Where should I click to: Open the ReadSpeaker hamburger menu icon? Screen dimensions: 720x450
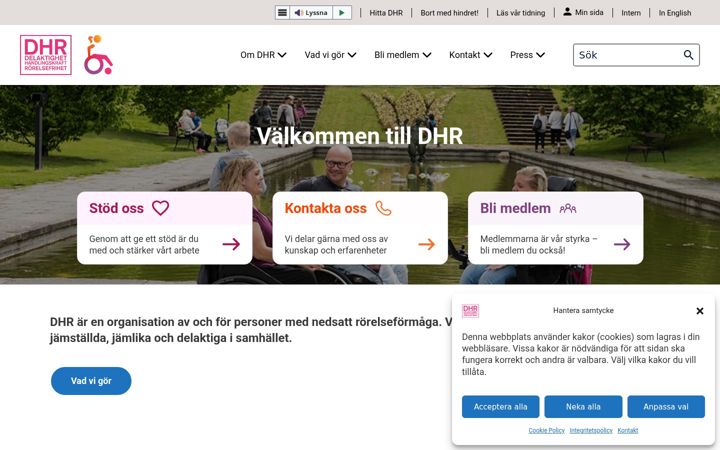click(x=282, y=12)
